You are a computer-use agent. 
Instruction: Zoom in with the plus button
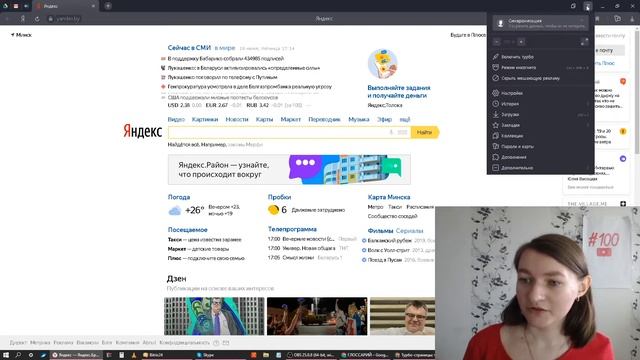[x=521, y=42]
